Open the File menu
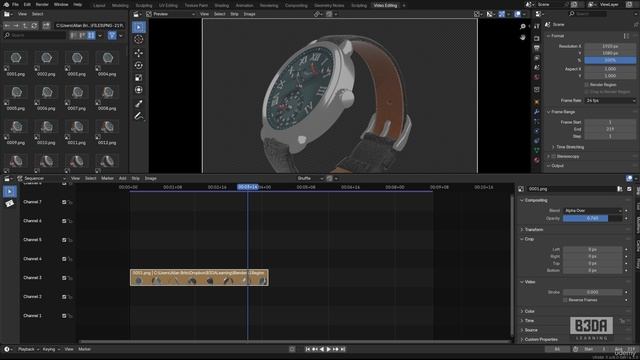This screenshot has width=640, height=360. 16,4
